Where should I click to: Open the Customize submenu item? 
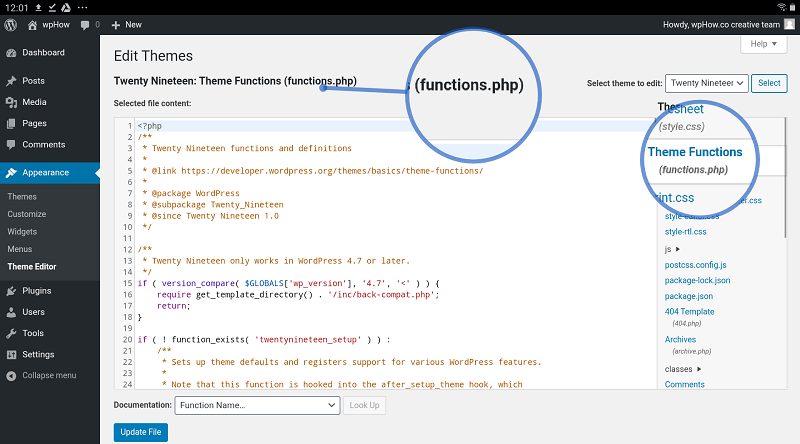27,214
